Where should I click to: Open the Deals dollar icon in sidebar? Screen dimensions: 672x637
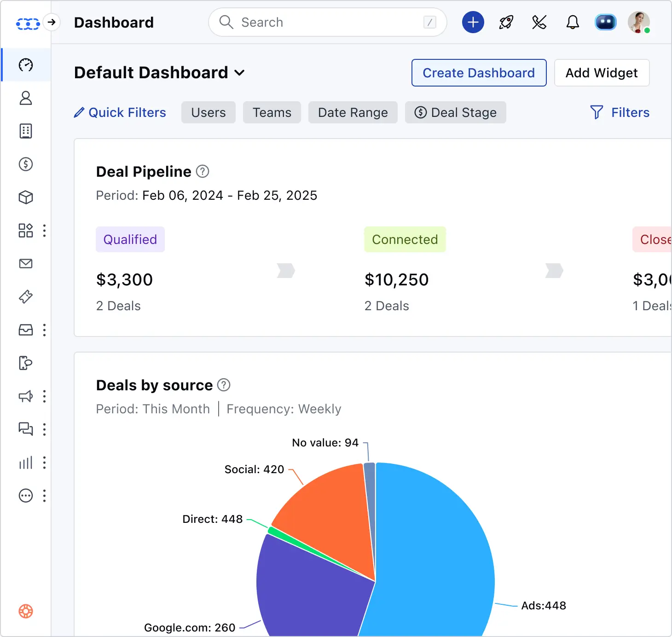click(26, 164)
